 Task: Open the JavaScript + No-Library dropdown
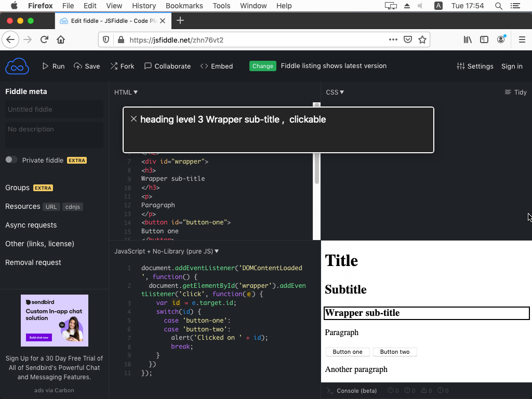167,251
